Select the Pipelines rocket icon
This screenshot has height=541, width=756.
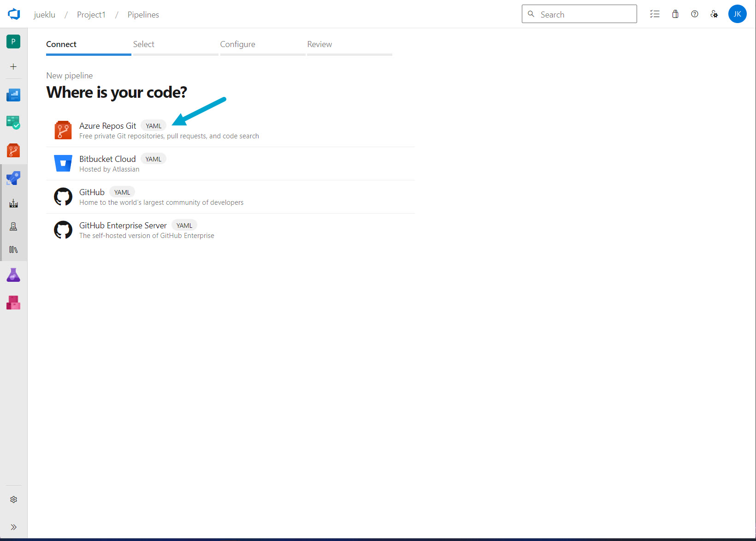click(13, 178)
